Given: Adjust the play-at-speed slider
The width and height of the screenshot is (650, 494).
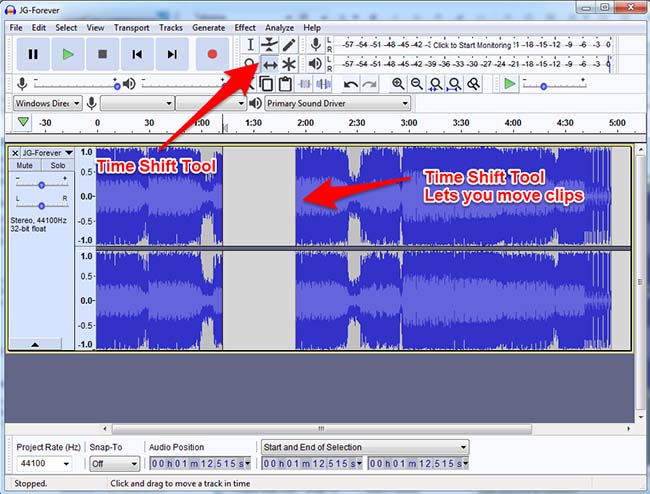Looking at the screenshot, I should (554, 86).
